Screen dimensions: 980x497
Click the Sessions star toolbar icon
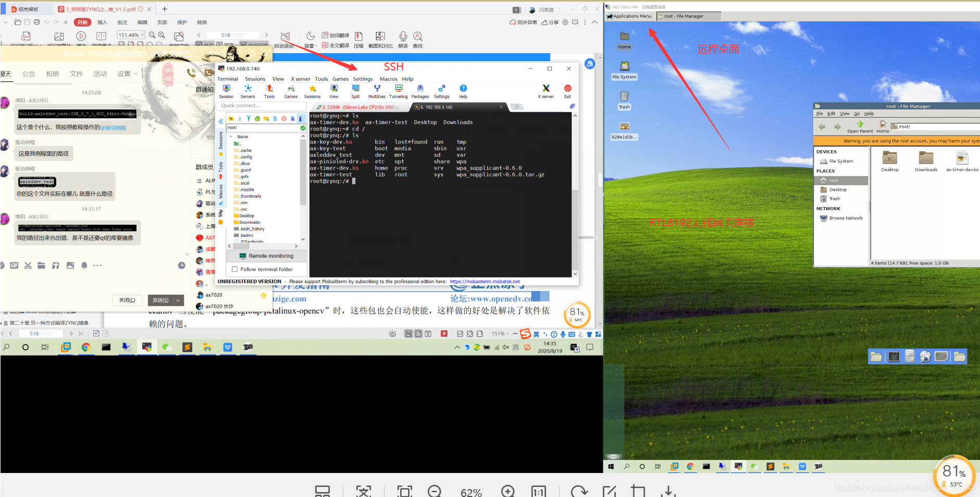coord(312,91)
